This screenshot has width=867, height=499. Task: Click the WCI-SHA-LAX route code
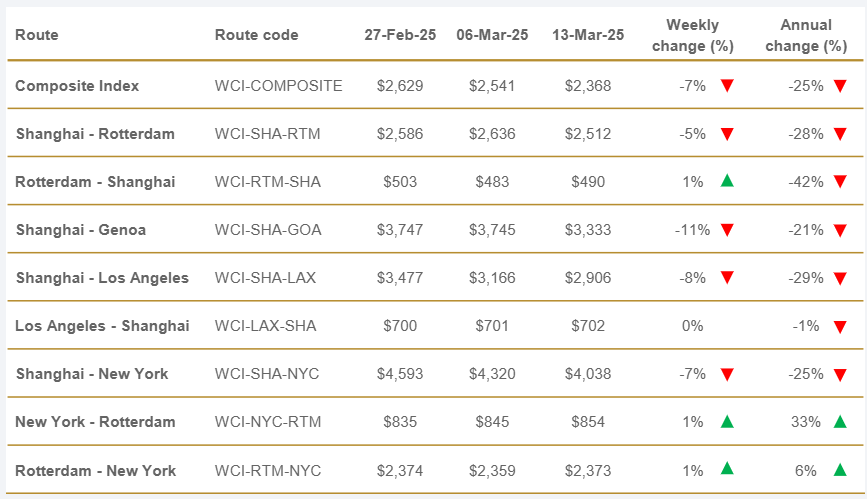click(265, 278)
